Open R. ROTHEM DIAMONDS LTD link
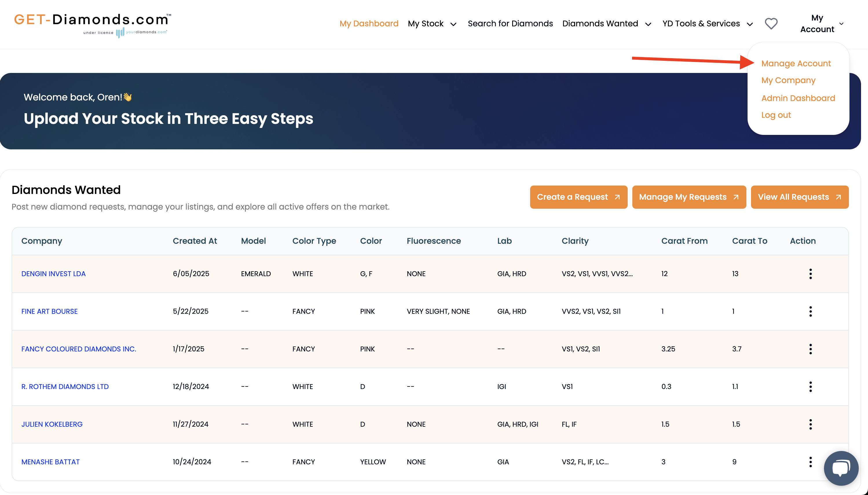The height and width of the screenshot is (495, 868). click(x=65, y=386)
